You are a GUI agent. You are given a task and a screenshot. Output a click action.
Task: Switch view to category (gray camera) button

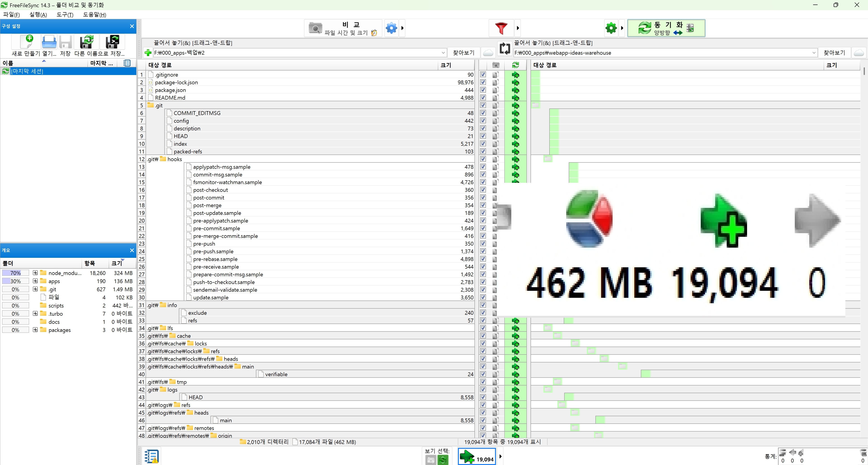coord(431,460)
